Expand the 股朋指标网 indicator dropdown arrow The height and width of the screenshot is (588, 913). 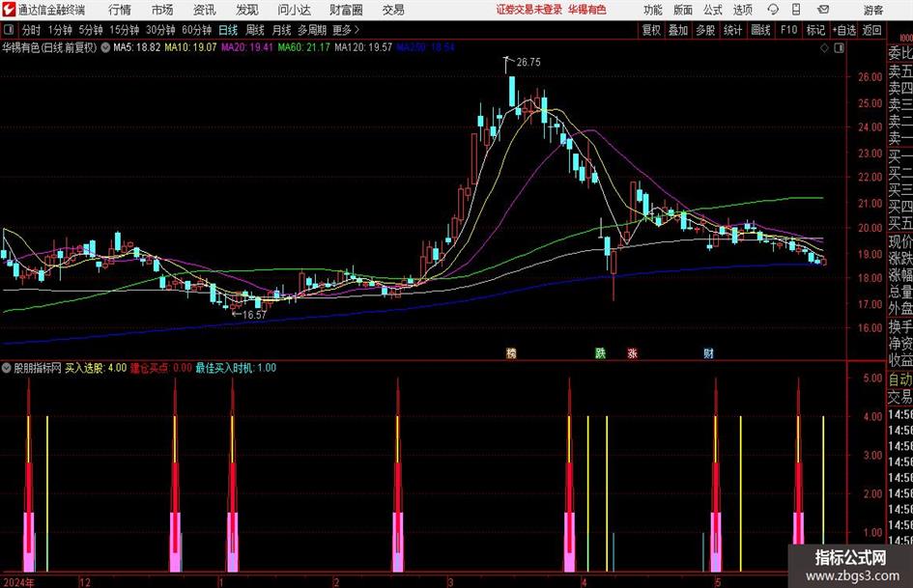click(7, 368)
